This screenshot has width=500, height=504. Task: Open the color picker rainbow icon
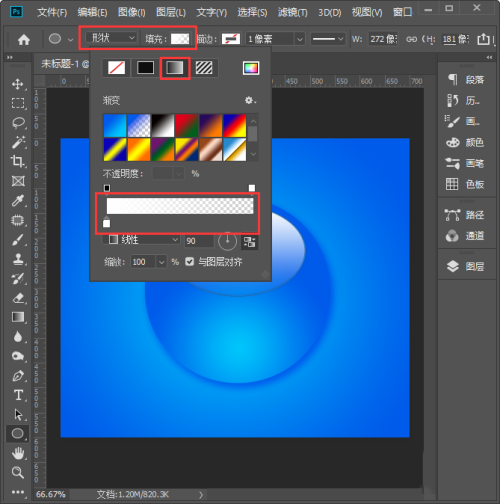[x=251, y=68]
